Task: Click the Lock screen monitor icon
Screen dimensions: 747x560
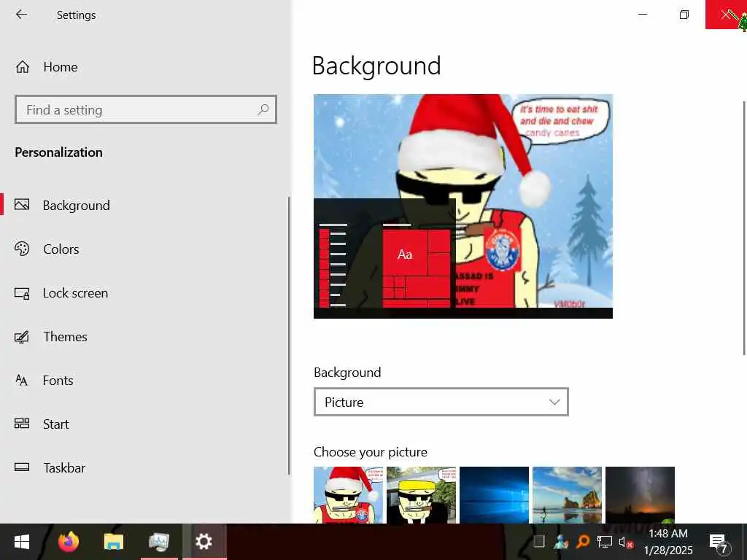Action: coord(22,293)
